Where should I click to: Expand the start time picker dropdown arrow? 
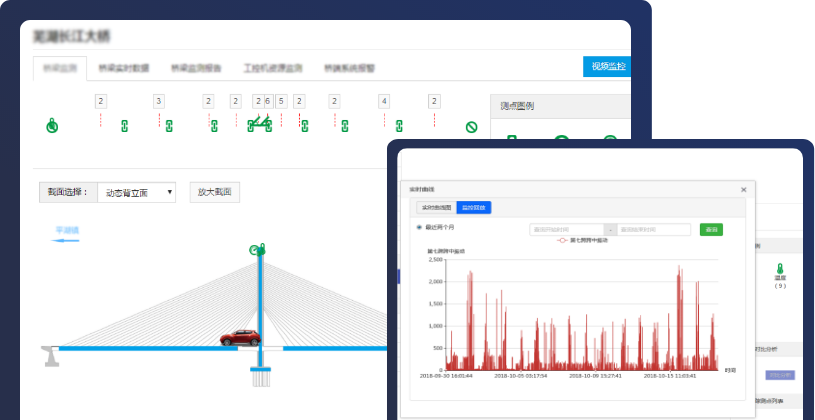(610, 229)
